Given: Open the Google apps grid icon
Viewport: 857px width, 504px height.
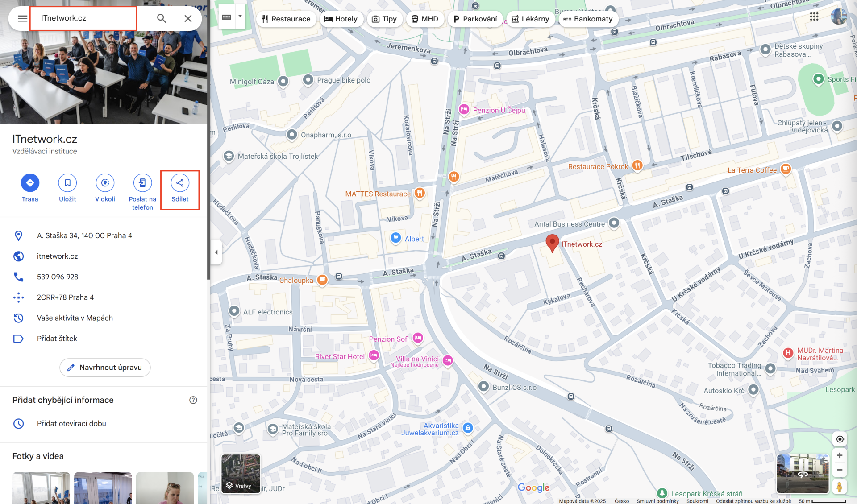Looking at the screenshot, I should [814, 17].
